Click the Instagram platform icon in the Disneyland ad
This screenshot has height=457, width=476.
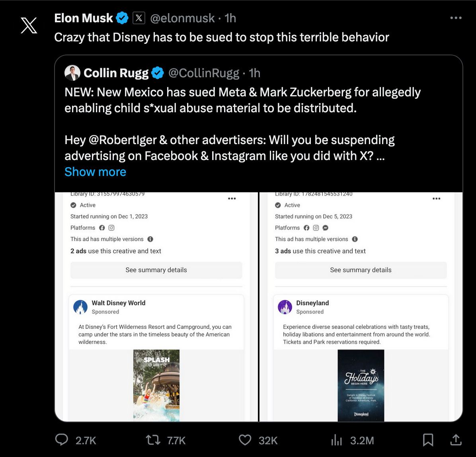(316, 228)
